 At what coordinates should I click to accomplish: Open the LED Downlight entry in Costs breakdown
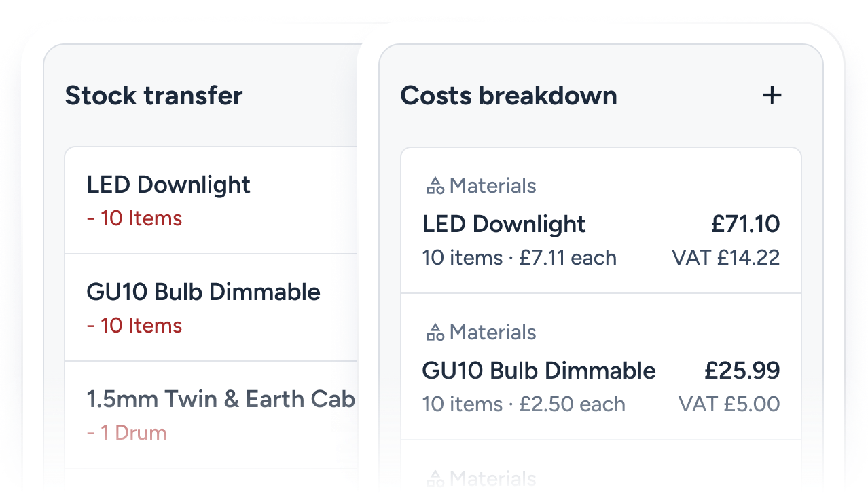click(x=504, y=224)
